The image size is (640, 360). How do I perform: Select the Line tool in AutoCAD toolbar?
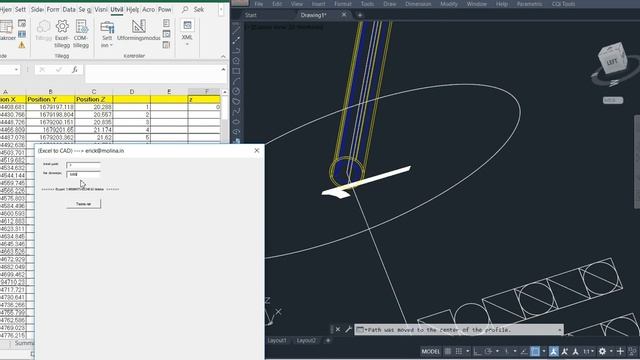236,30
